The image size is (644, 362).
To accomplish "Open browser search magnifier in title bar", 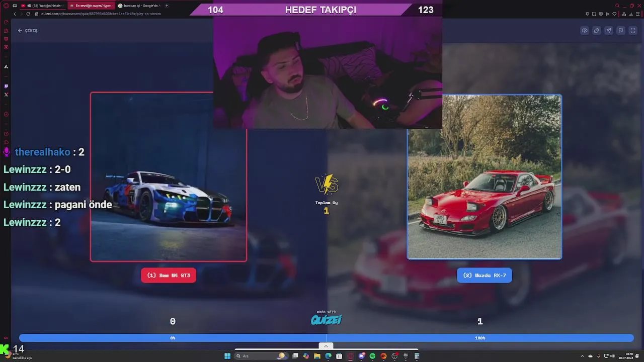I will [617, 6].
